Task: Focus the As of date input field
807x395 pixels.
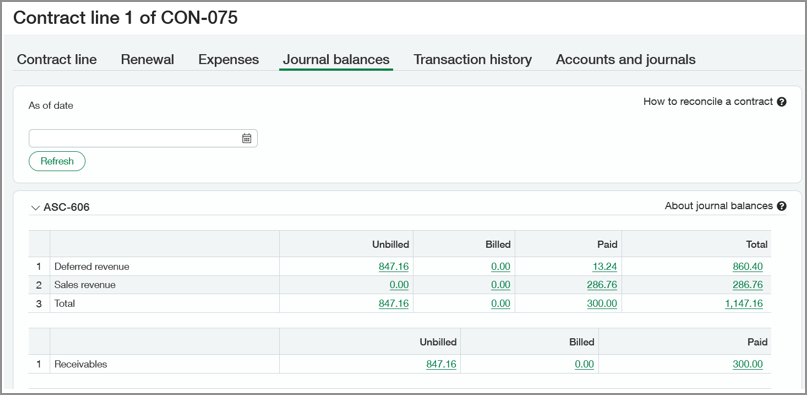Action: tap(143, 138)
